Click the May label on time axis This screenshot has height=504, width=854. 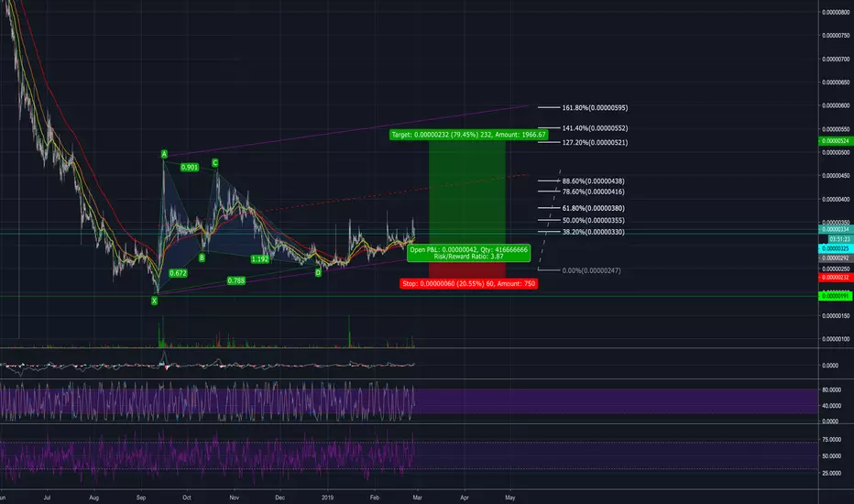click(510, 498)
